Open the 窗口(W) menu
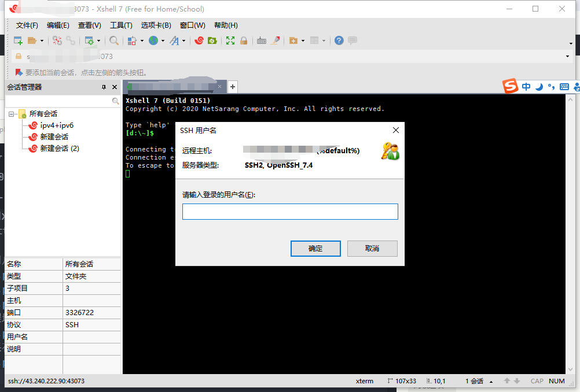The width and height of the screenshot is (580, 392). coord(192,25)
